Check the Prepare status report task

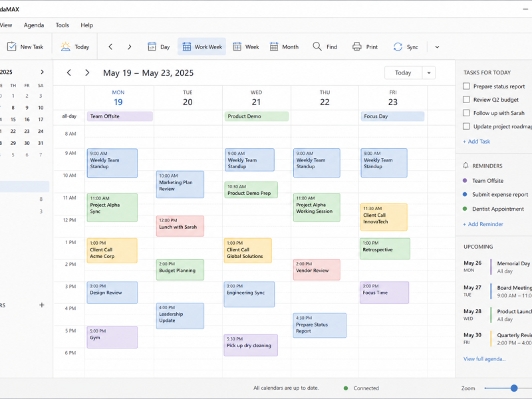click(x=466, y=86)
